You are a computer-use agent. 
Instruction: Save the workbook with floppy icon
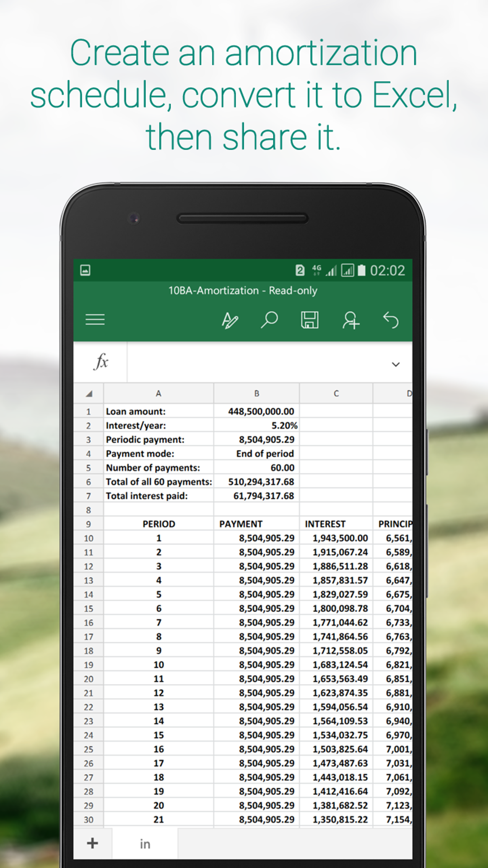click(x=310, y=320)
